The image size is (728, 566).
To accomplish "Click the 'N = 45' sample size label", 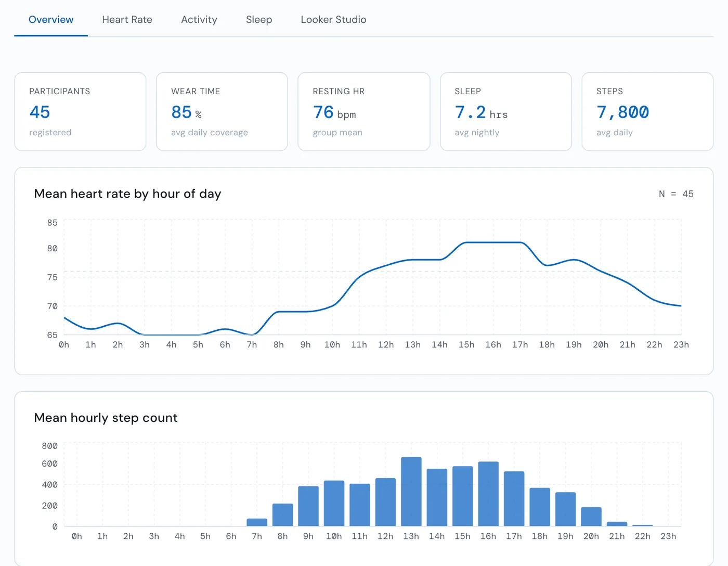I will click(x=676, y=194).
